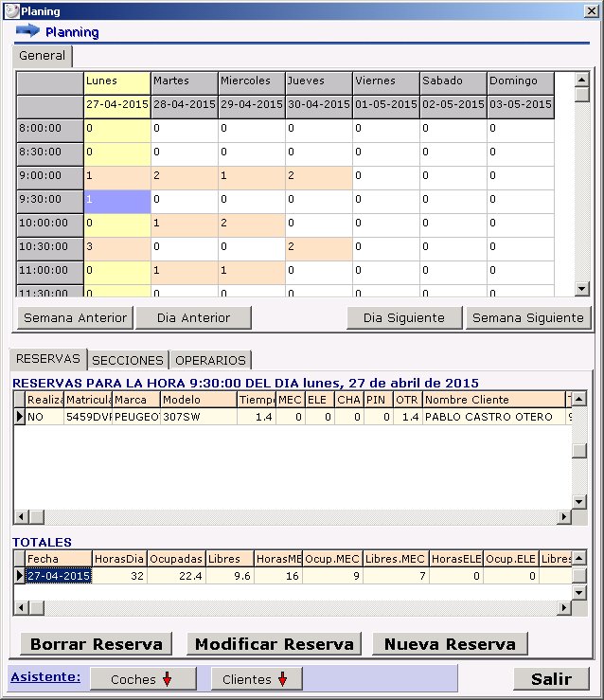Viewport: 604px width, 700px height.
Task: Click reservas table scroll-down arrow
Action: [x=579, y=502]
